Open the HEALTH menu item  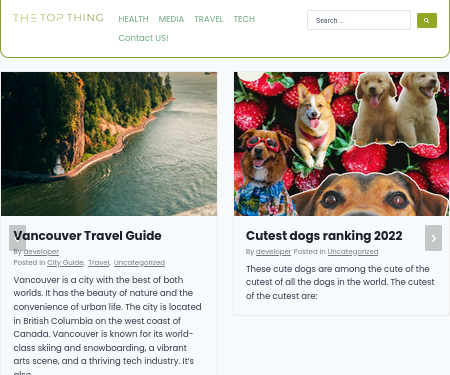[x=133, y=19]
